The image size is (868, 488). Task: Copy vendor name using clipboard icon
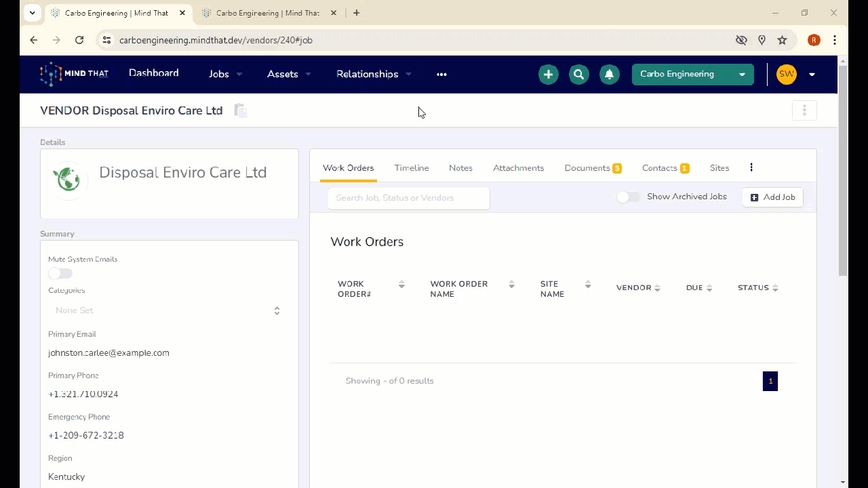[x=240, y=110]
